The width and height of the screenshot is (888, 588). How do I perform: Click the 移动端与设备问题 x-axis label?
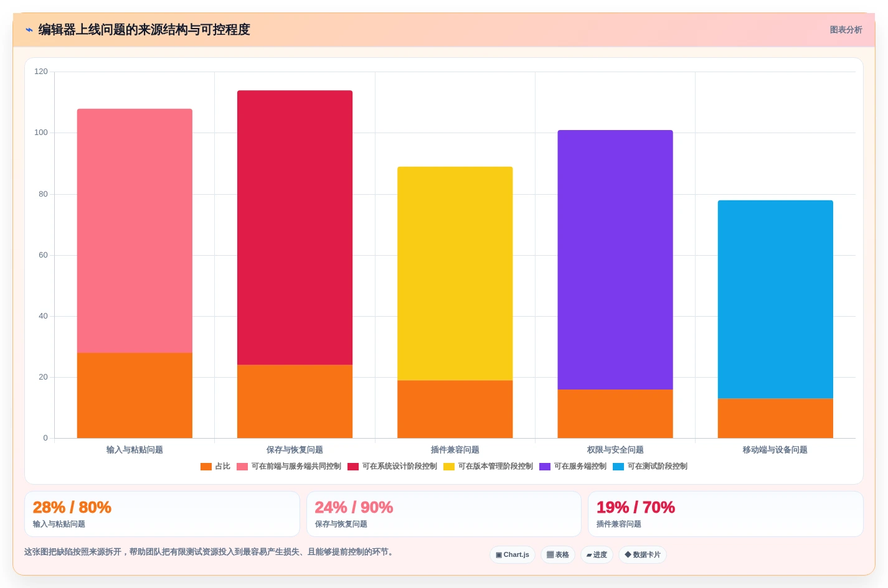775,450
